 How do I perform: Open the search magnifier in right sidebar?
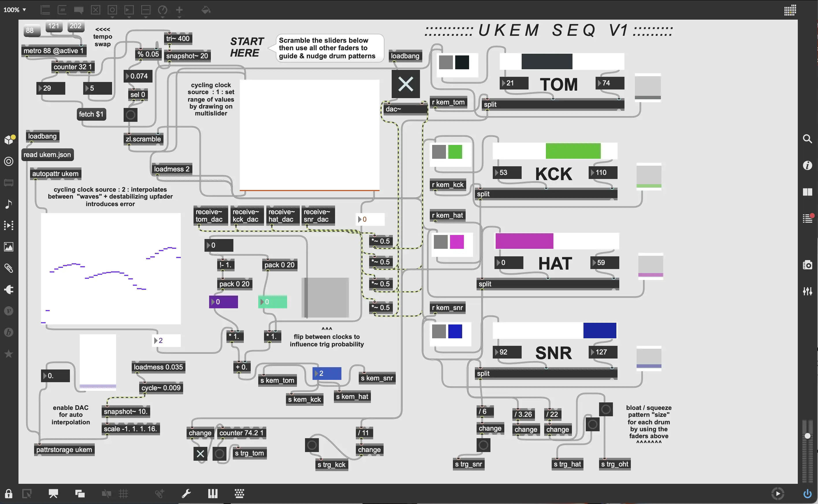pos(807,139)
